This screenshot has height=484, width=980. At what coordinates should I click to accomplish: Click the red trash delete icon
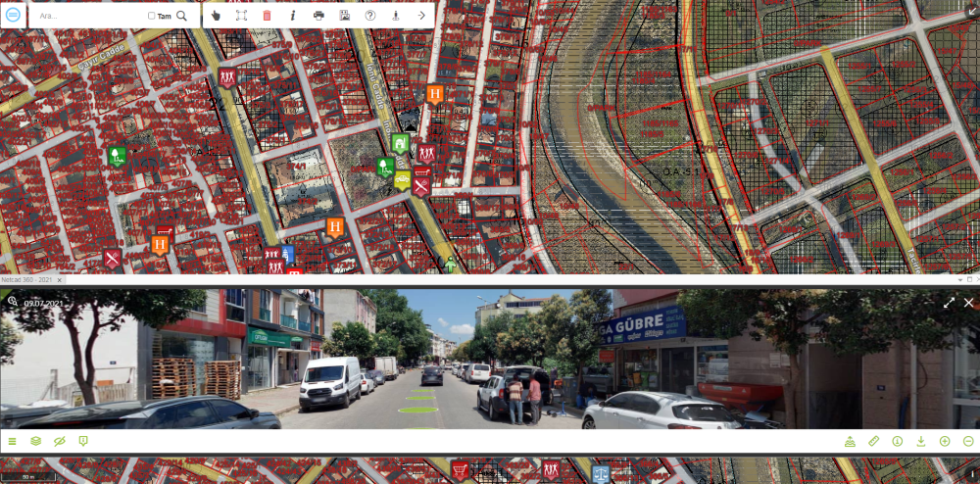268,16
